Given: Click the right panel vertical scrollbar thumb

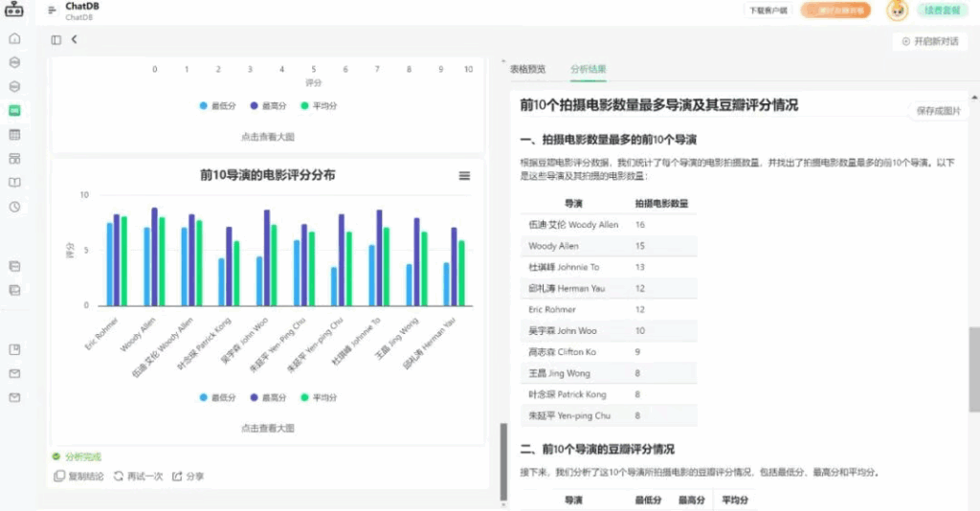Looking at the screenshot, I should 974,368.
